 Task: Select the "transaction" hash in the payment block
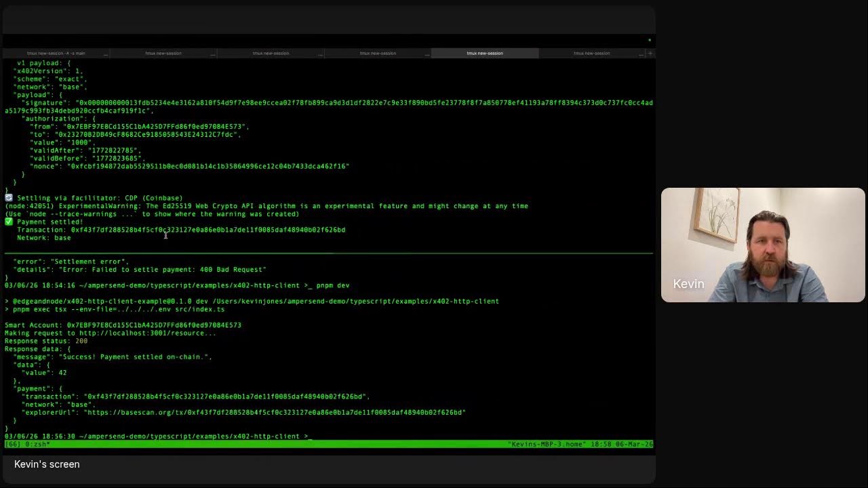(226, 396)
